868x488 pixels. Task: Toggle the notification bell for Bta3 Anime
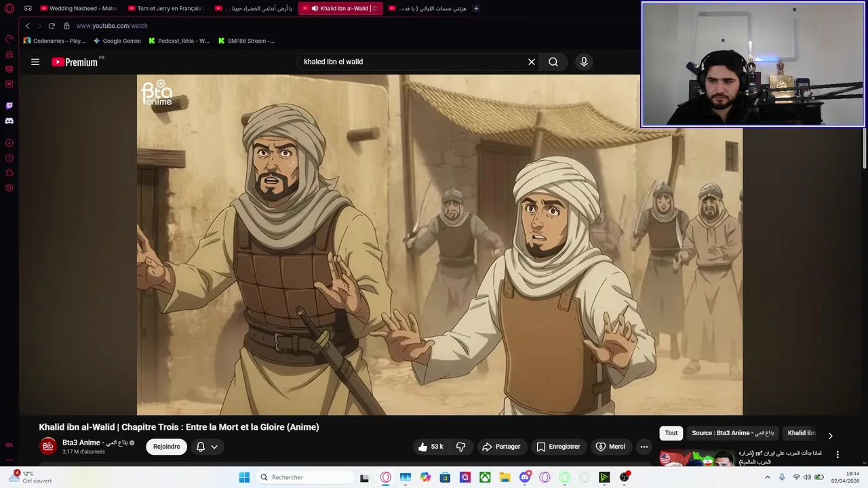201,447
